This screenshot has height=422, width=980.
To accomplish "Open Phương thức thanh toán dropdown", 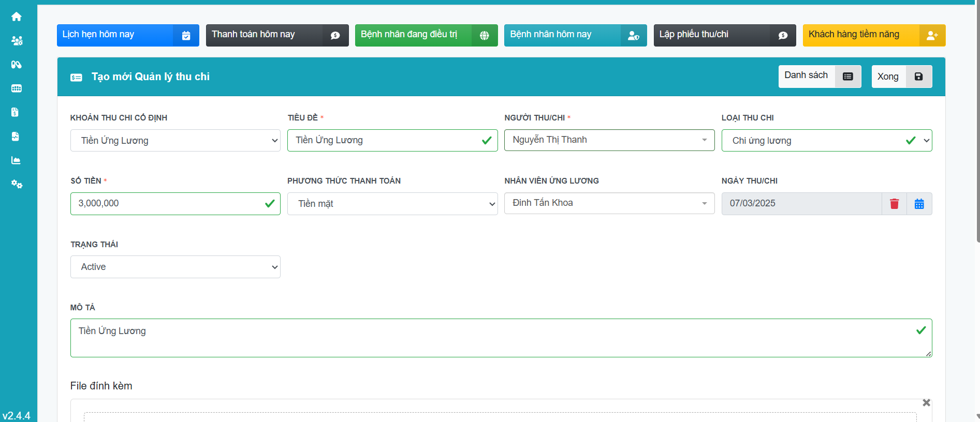I will click(392, 204).
